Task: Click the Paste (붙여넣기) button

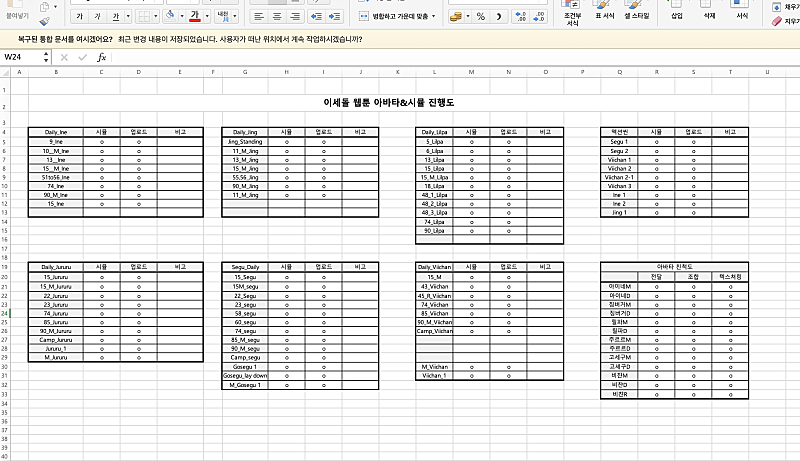Action: coord(17,10)
